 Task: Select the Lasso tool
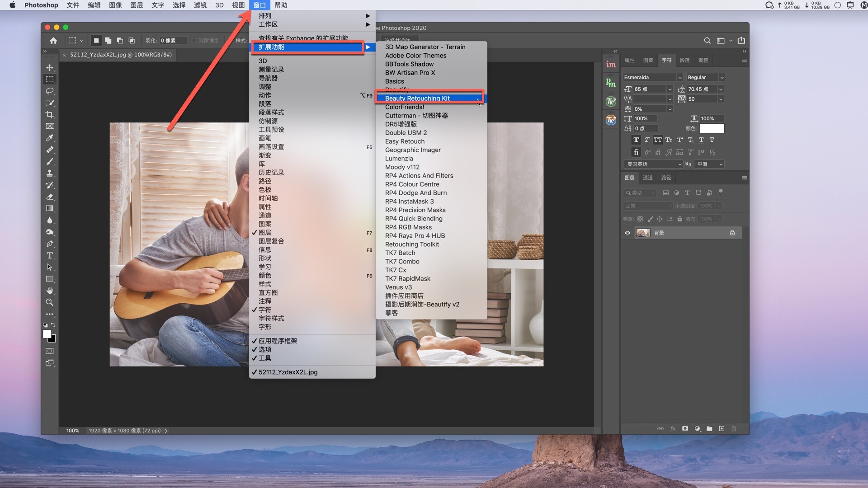coord(50,91)
